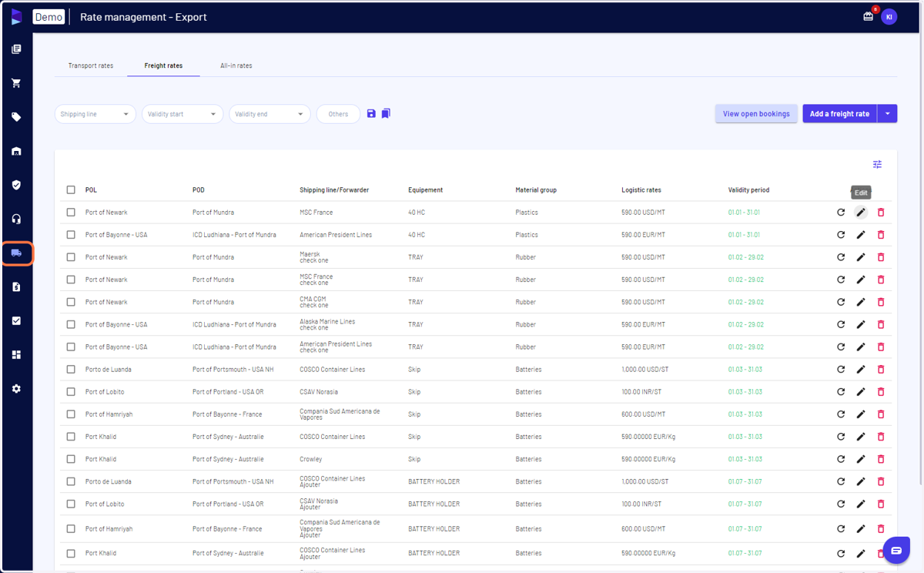Edit the MSC France 40 HC Plastics row
The image size is (924, 573).
pos(861,212)
